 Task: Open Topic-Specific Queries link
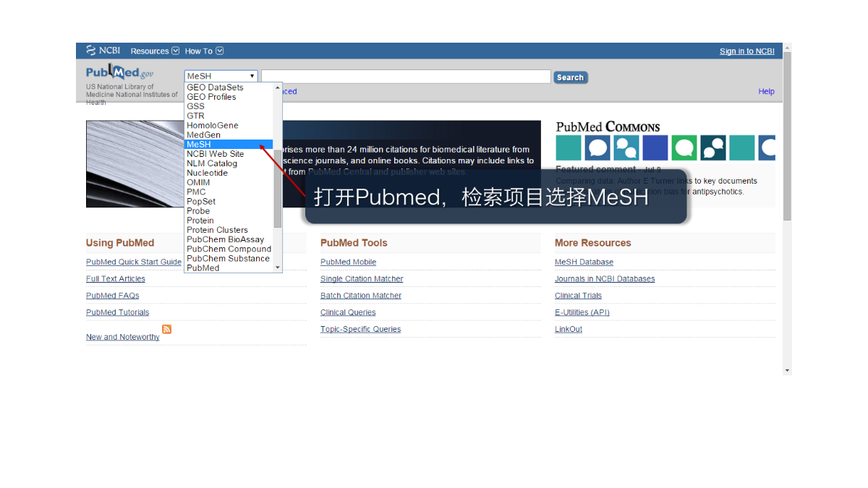tap(361, 330)
